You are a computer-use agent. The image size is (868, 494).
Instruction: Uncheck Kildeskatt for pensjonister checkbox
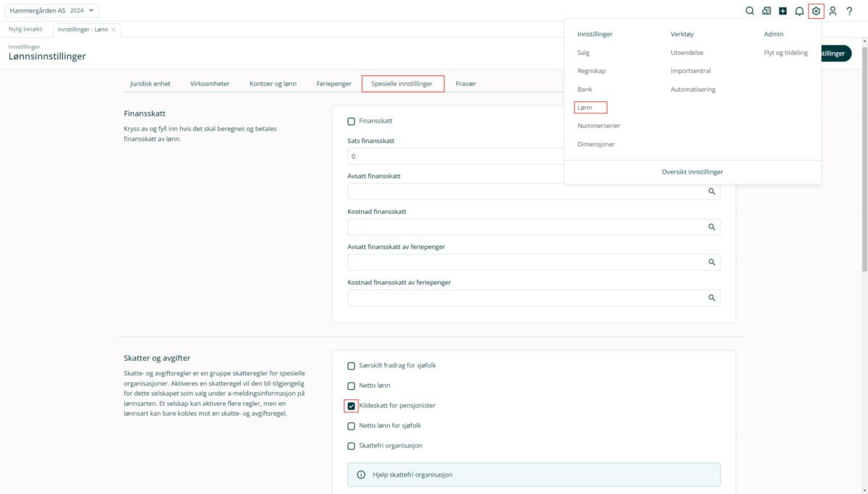click(352, 406)
